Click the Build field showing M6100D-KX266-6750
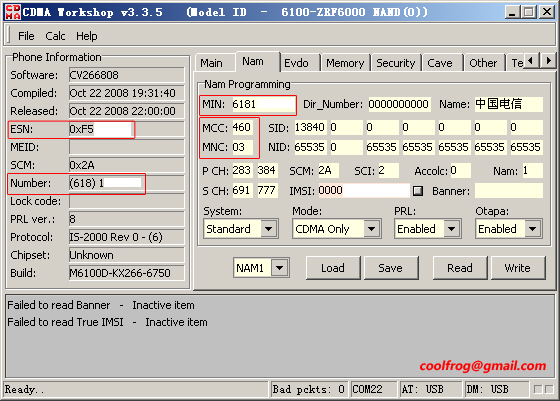The width and height of the screenshot is (560, 401). coord(127,273)
